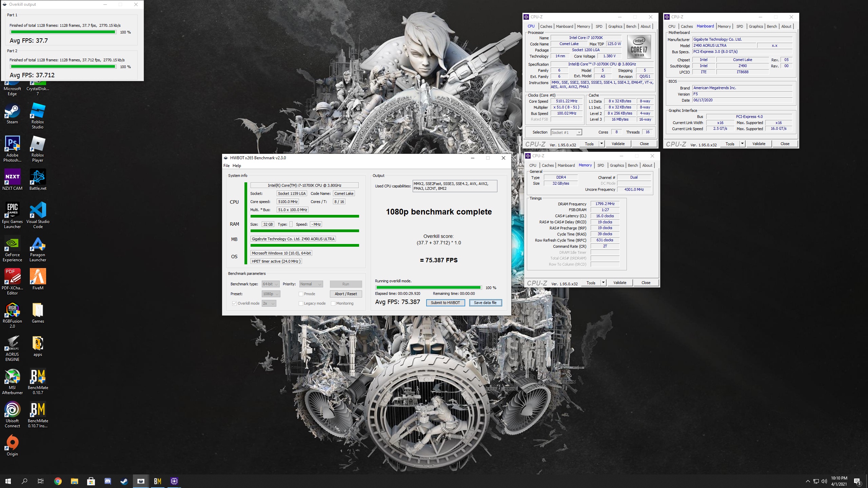Launch AORUS ENGINE shortcut
The height and width of the screenshot is (488, 868).
click(x=12, y=348)
